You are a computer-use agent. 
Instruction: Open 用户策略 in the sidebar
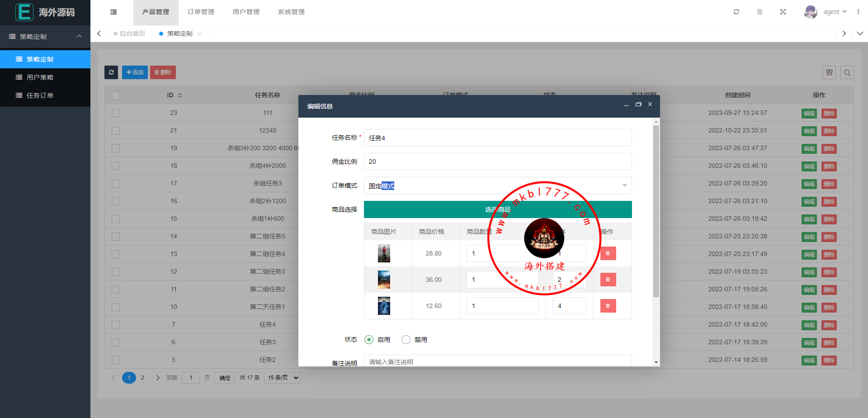(45, 77)
